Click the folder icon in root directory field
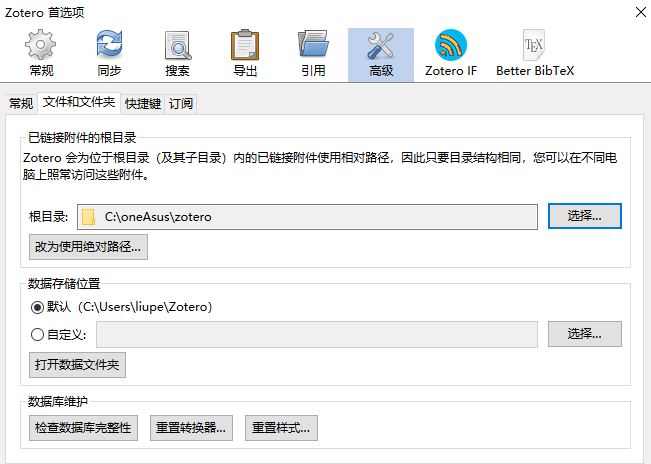Viewport: 651px width, 464px height. pyautogui.click(x=88, y=217)
